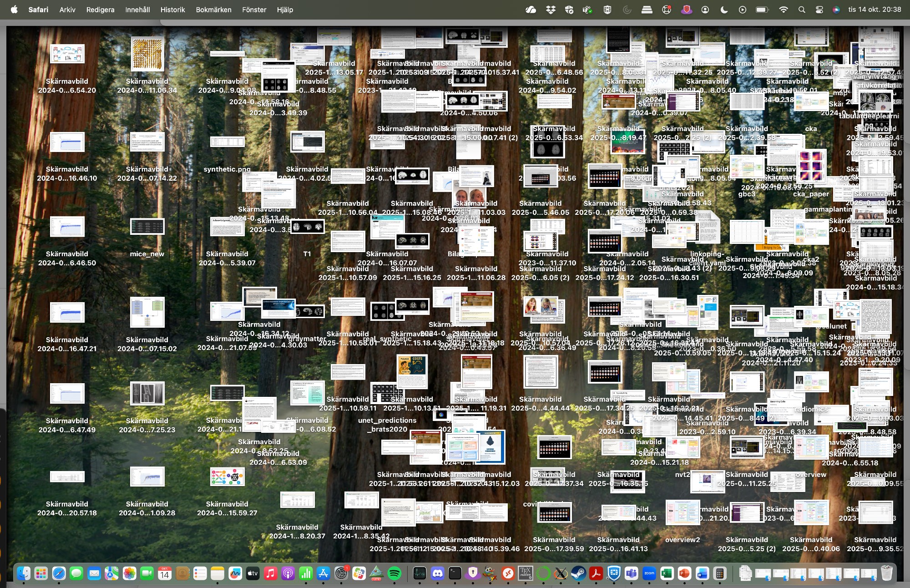Launch Zoom from the dock
This screenshot has width=910, height=588.
pyautogui.click(x=649, y=573)
